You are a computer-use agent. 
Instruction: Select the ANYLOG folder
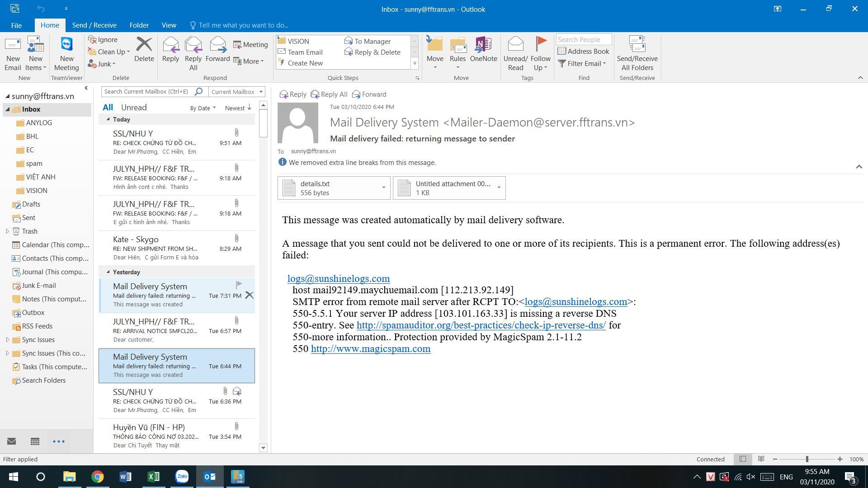tap(39, 123)
